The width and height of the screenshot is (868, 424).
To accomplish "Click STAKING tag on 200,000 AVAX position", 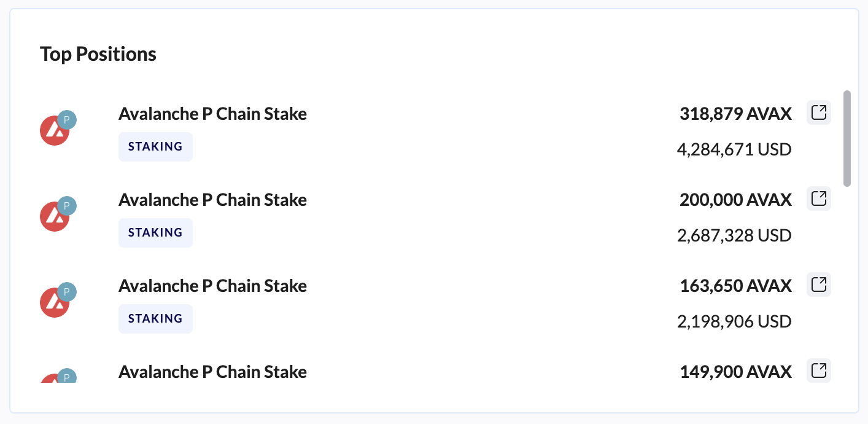I will [155, 233].
